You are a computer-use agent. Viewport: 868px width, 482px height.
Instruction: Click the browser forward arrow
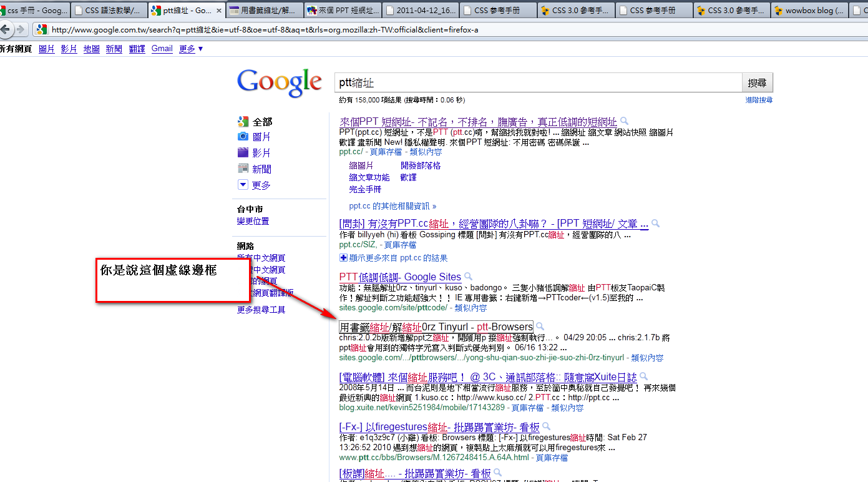point(20,29)
